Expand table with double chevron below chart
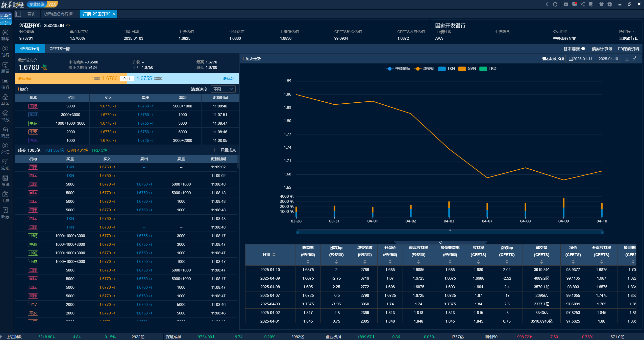Screen dimensions: 644x340 pyautogui.click(x=441, y=242)
